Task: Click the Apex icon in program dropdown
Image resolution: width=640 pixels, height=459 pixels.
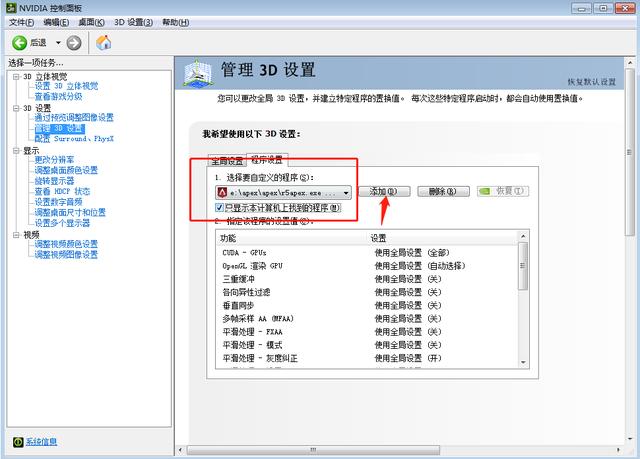Action: [222, 192]
